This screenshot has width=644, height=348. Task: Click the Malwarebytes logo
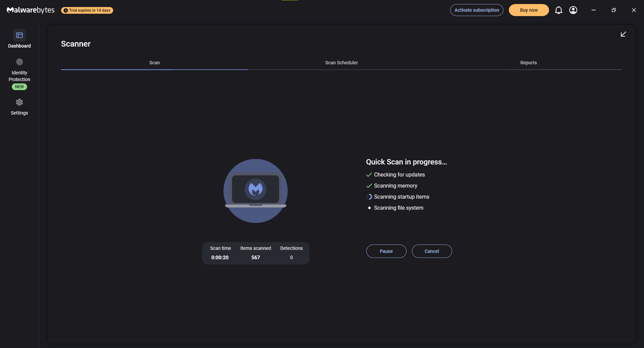point(31,10)
